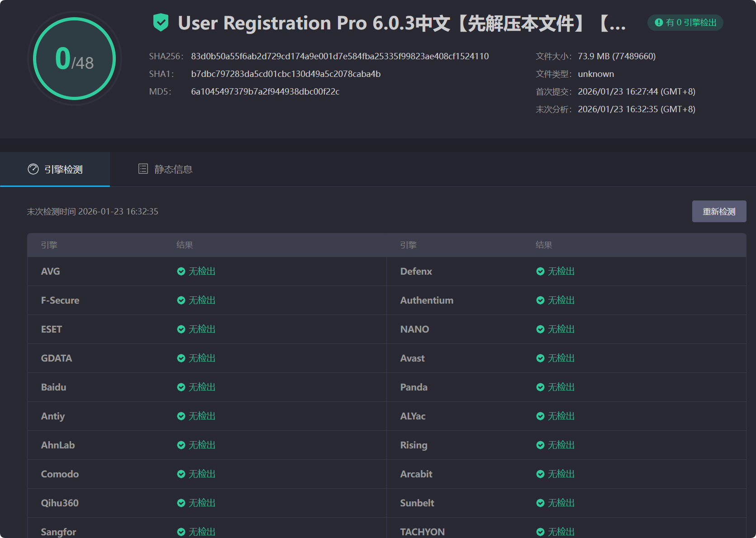Click the 有 0 引擎检出 badge
756x538 pixels.
(685, 23)
